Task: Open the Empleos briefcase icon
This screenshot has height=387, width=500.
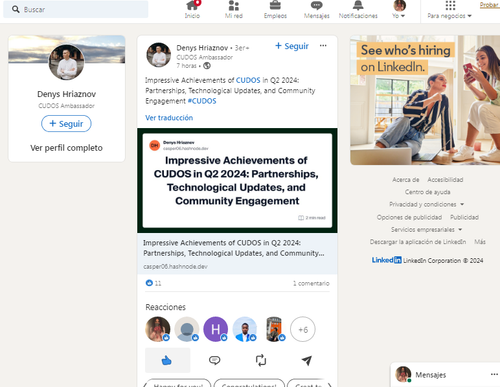Action: tap(275, 5)
